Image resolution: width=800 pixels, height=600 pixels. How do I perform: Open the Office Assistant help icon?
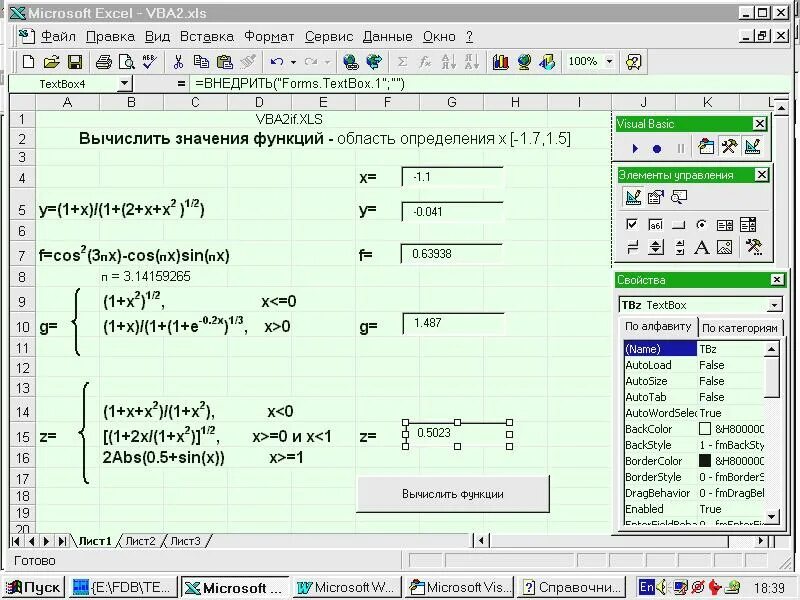(x=633, y=62)
